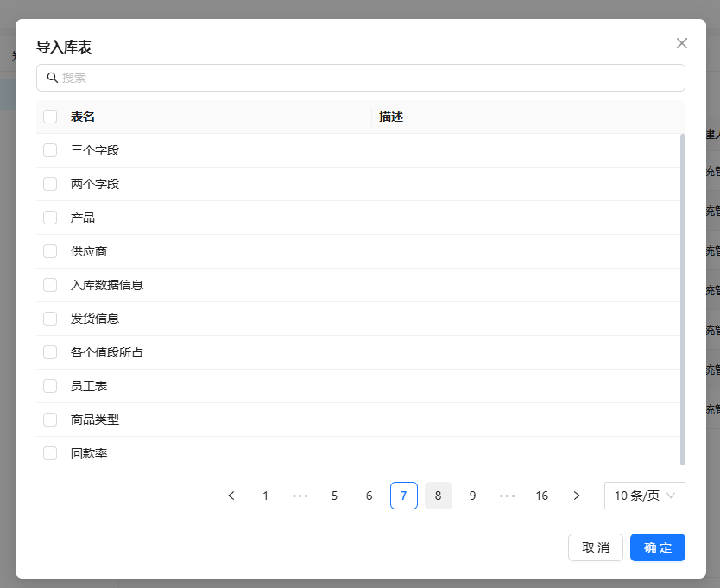Close the 导入库表 dialog
The image size is (720, 588).
682,43
